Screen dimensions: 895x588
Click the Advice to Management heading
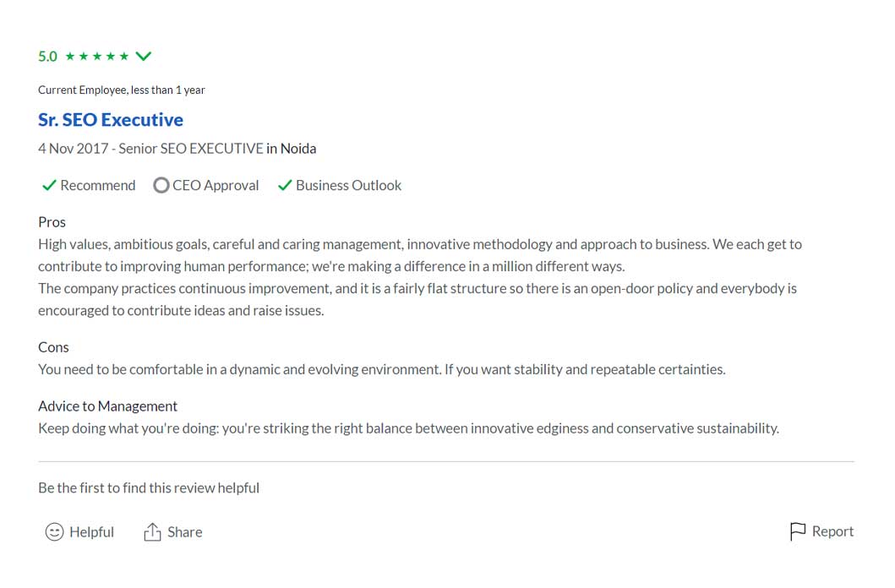107,406
